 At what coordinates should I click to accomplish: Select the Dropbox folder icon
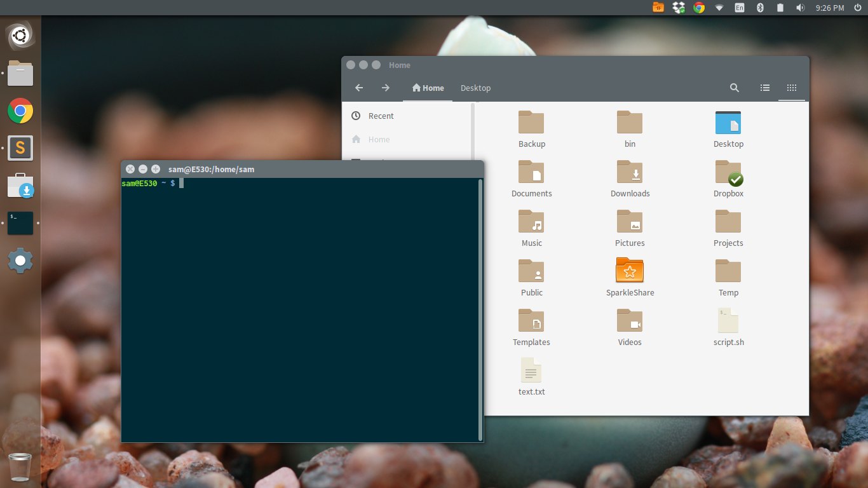728,172
